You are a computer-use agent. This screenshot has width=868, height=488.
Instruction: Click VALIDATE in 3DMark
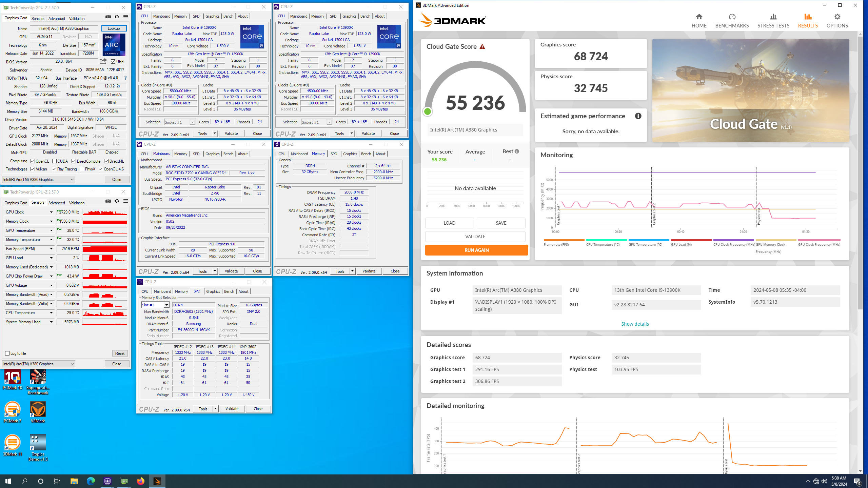[x=475, y=237]
